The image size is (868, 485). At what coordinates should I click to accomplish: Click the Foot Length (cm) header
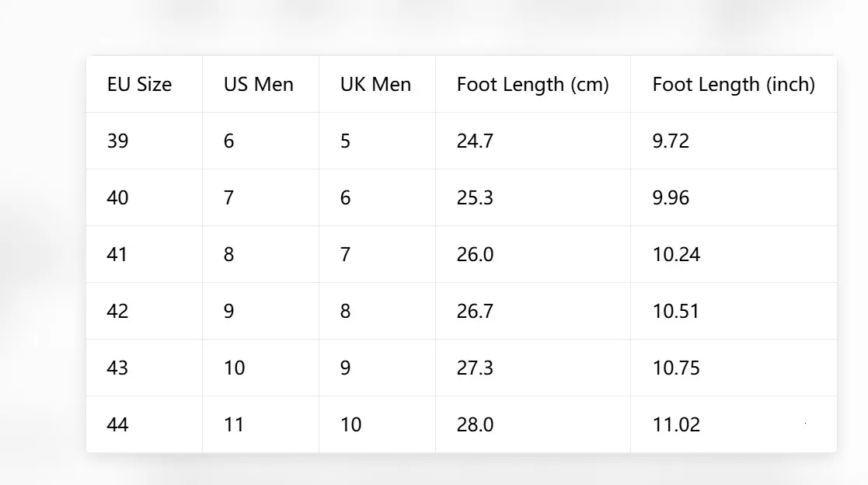532,84
